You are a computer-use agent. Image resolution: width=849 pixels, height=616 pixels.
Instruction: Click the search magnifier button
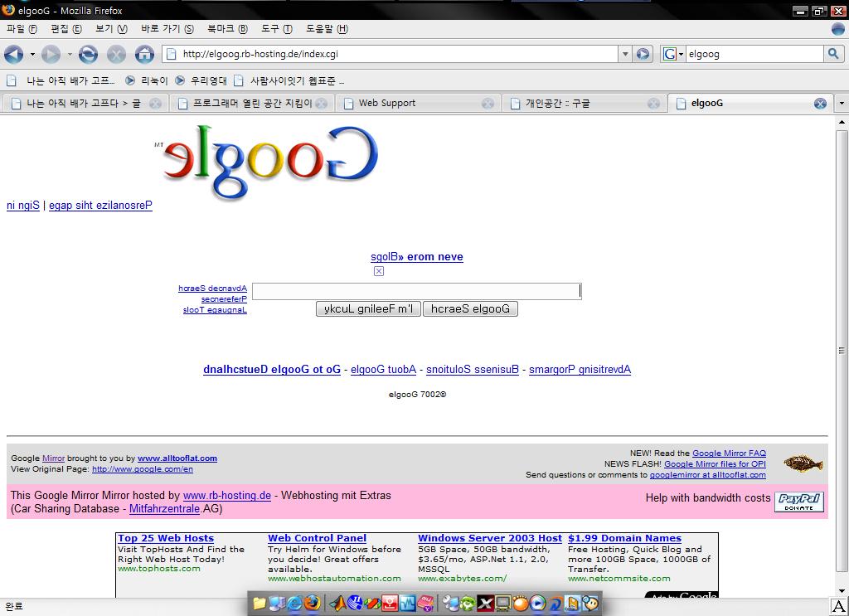(x=833, y=54)
